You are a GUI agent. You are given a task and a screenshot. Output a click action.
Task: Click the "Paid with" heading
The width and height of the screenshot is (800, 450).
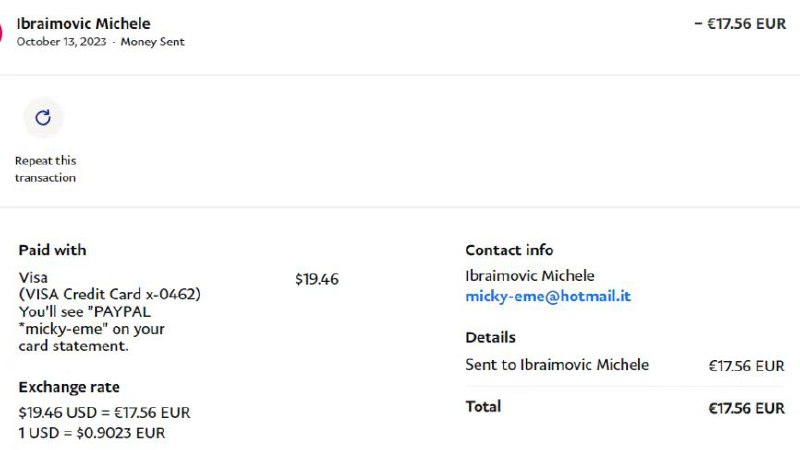point(52,250)
